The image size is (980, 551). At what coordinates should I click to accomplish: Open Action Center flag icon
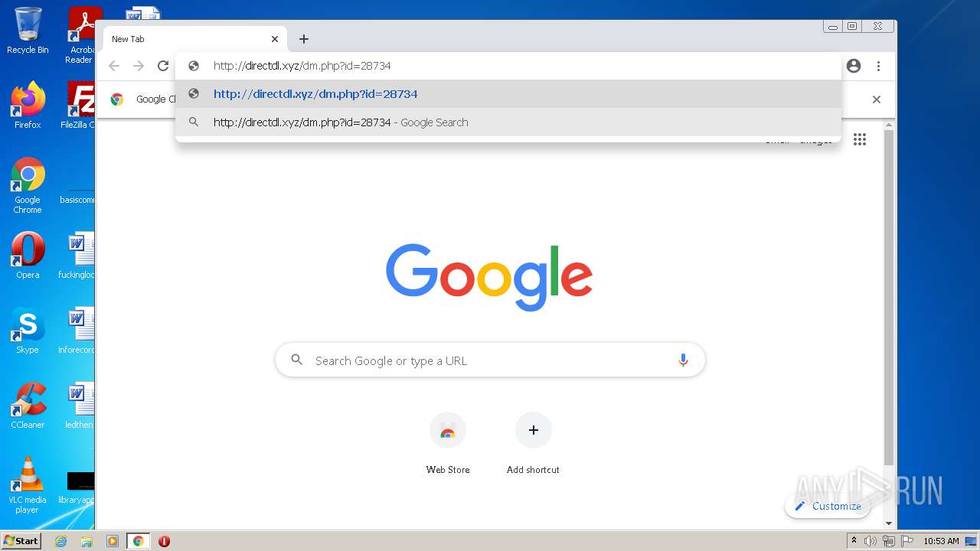tap(907, 541)
